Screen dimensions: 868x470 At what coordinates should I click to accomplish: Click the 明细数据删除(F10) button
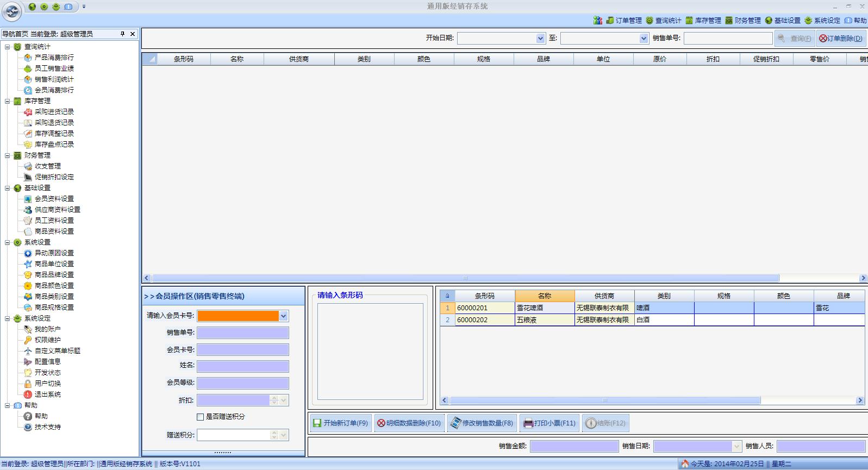pos(409,423)
